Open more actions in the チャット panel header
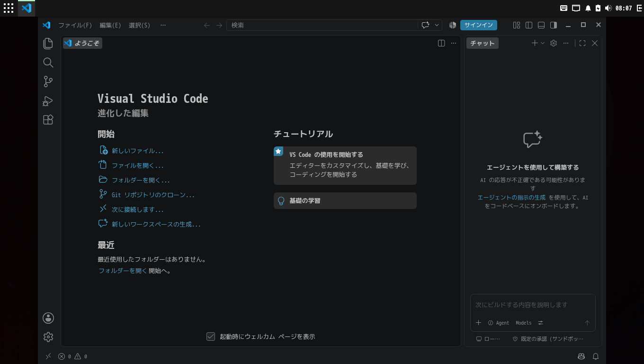 point(566,43)
